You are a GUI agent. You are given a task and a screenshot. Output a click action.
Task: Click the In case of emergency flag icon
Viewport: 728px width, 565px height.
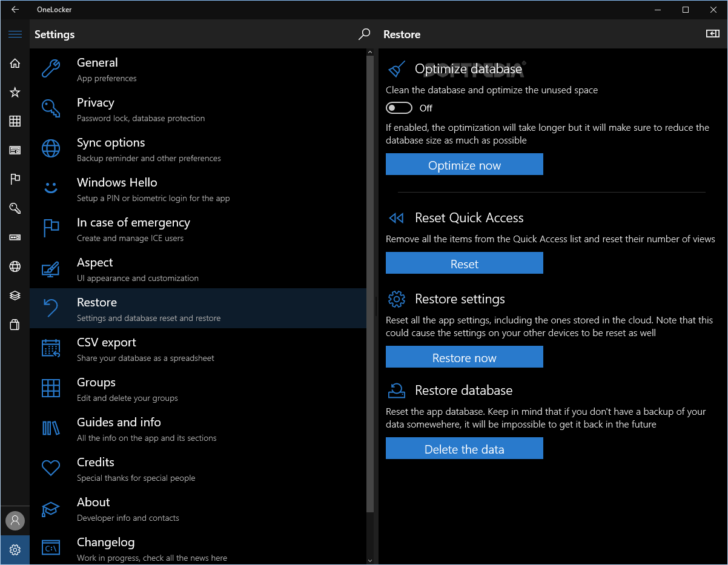[x=51, y=228]
